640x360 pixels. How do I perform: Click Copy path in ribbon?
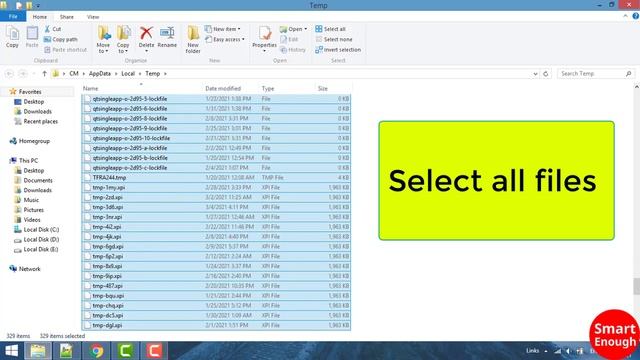61,40
